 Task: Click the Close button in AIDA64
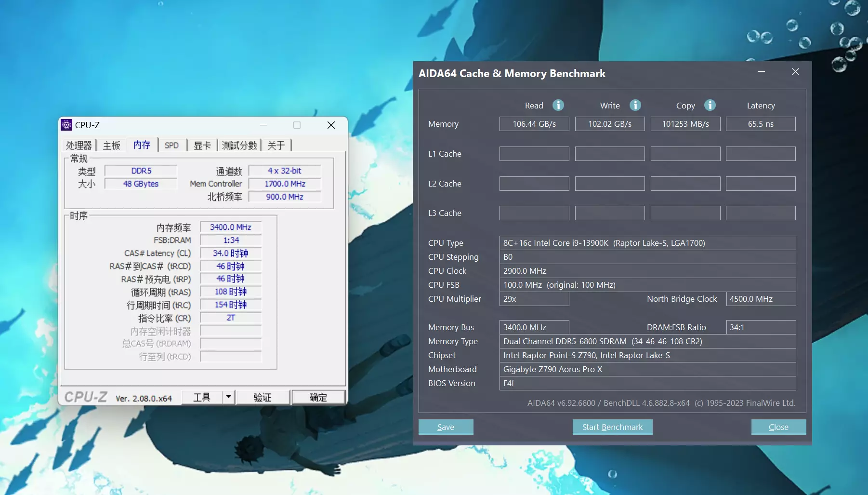point(778,427)
